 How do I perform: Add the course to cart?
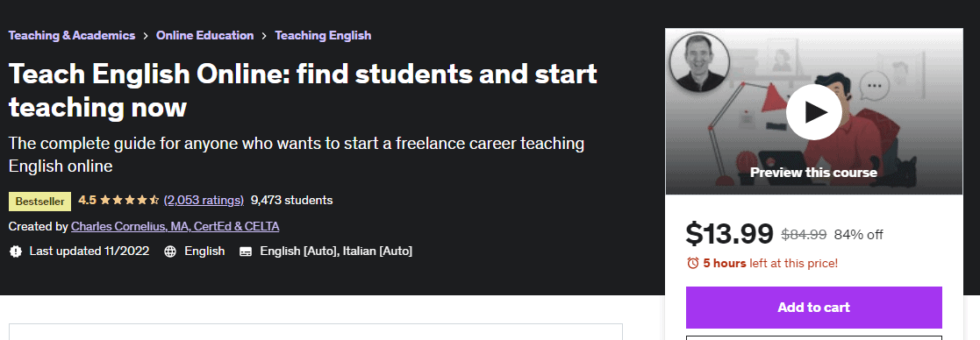[x=814, y=308]
